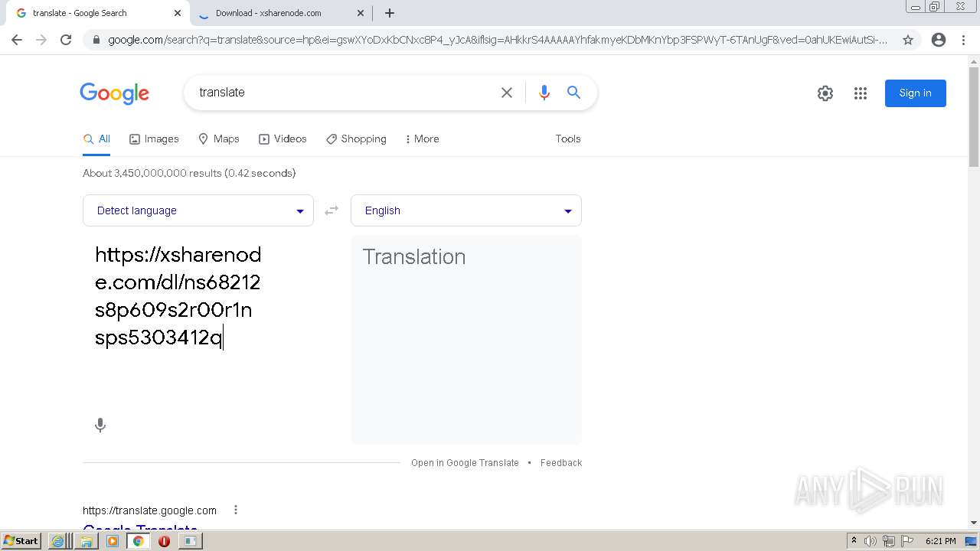Click the address bar URL

[498, 40]
